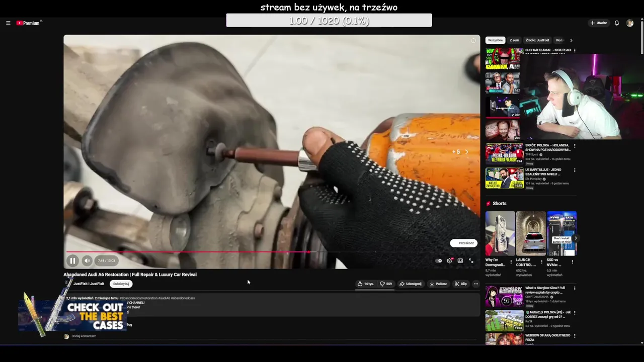Open options for LAUNCH CONTROL short
This screenshot has width=644, height=362.
pyautogui.click(x=542, y=261)
